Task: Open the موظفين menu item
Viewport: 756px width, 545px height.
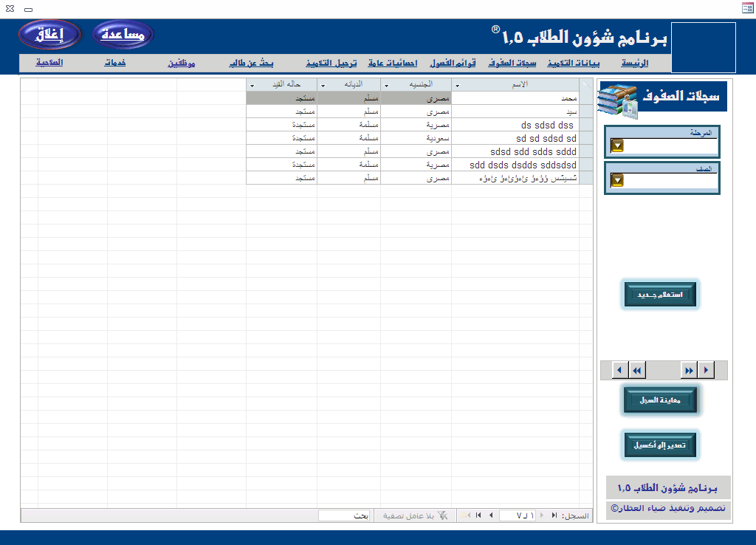Action: click(x=182, y=64)
